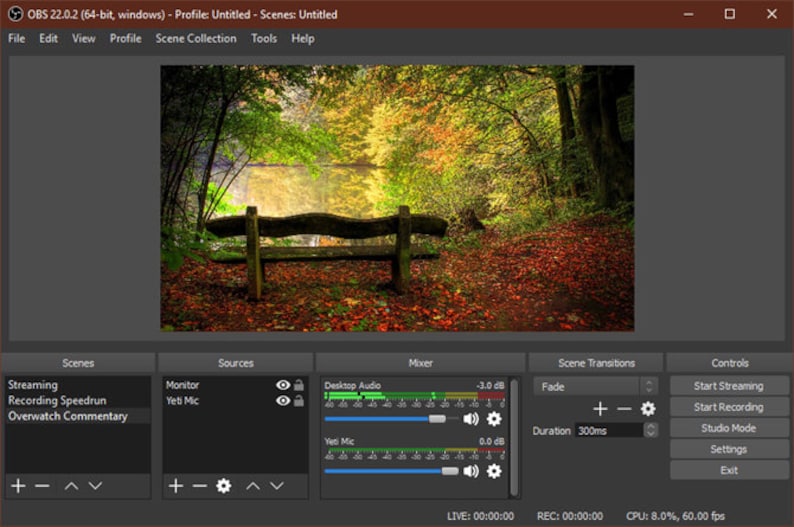Click the CPU: 8.0%, 60.00 fps status

(676, 516)
